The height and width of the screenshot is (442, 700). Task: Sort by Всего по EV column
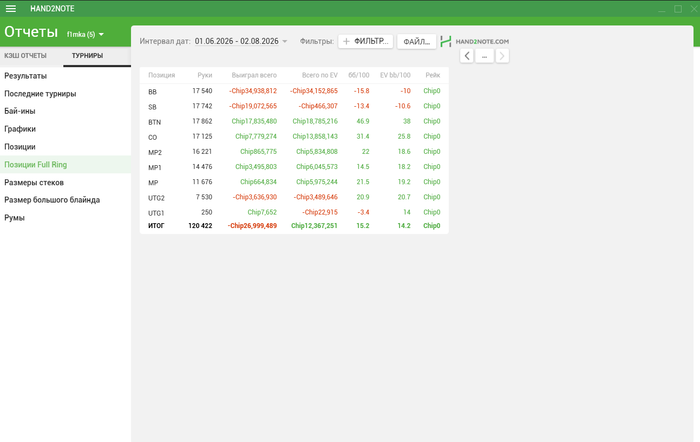tap(320, 75)
